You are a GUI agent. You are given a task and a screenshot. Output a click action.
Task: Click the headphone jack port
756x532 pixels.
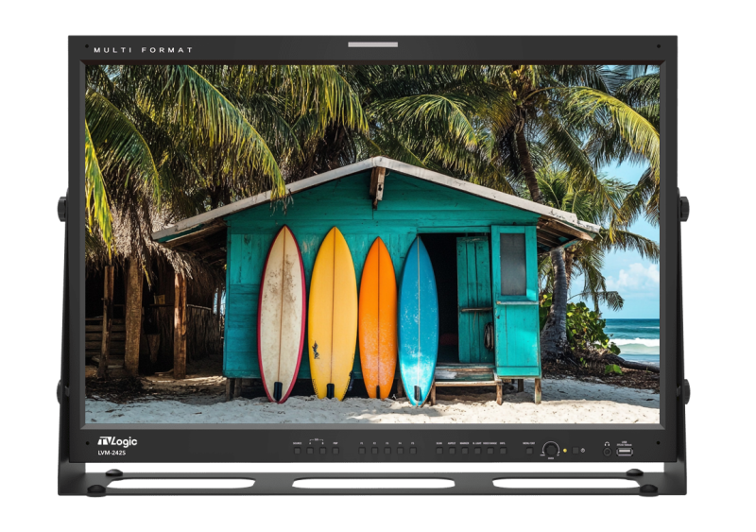click(x=607, y=451)
